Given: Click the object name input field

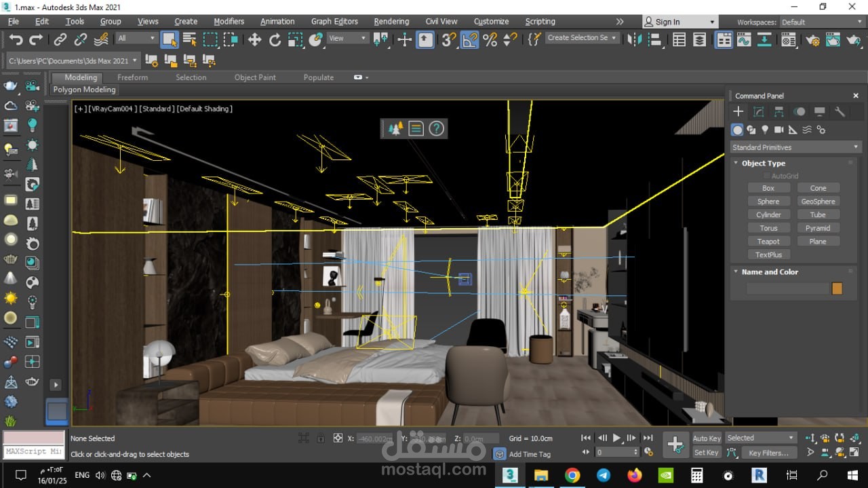Looking at the screenshot, I should coord(788,288).
